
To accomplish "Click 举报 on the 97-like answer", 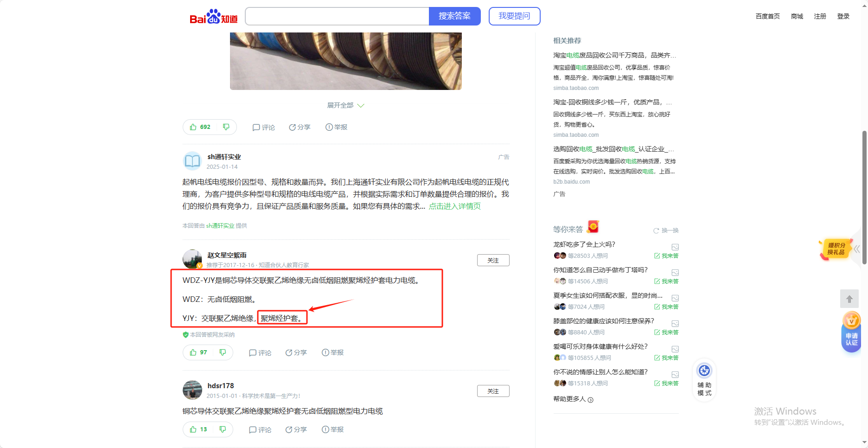I will point(332,353).
